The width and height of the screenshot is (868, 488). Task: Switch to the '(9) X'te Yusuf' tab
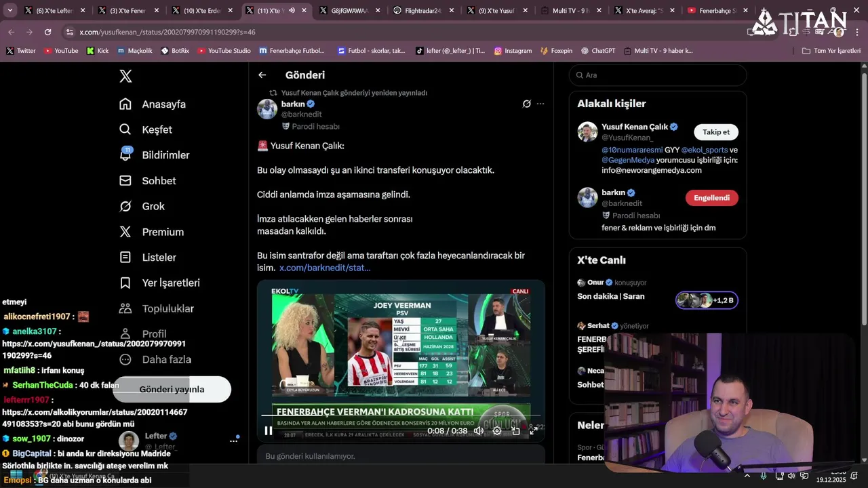[x=496, y=11]
